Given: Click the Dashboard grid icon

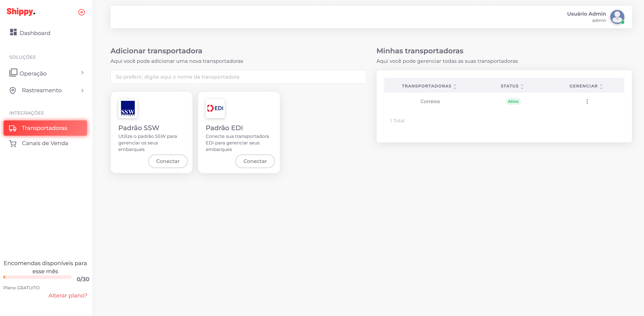Looking at the screenshot, I should (13, 32).
